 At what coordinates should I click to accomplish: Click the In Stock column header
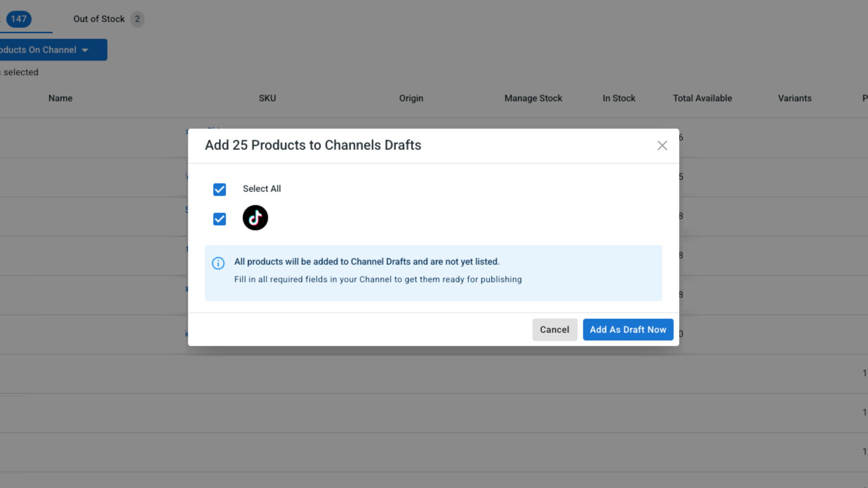point(618,98)
